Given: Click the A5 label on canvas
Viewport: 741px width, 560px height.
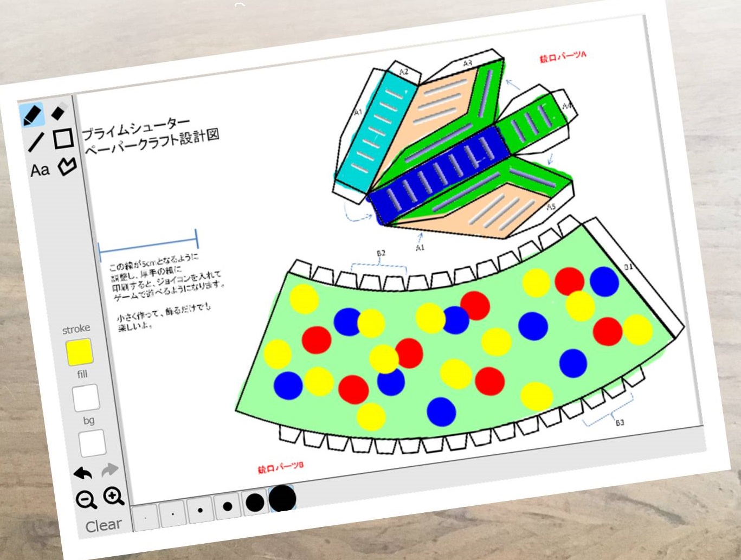Looking at the screenshot, I should click(551, 207).
